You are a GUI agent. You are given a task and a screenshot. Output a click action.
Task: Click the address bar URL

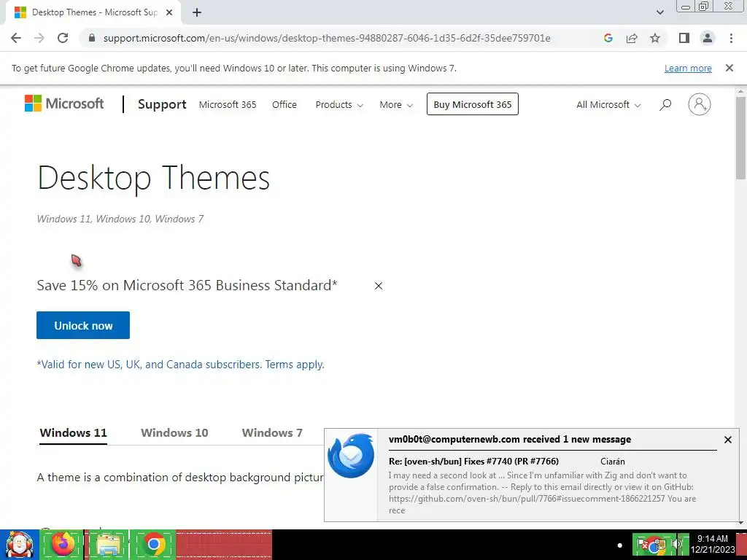pos(327,38)
